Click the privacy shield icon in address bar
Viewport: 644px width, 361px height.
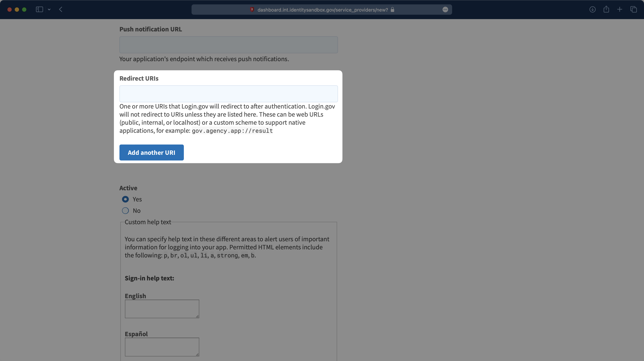pos(252,10)
